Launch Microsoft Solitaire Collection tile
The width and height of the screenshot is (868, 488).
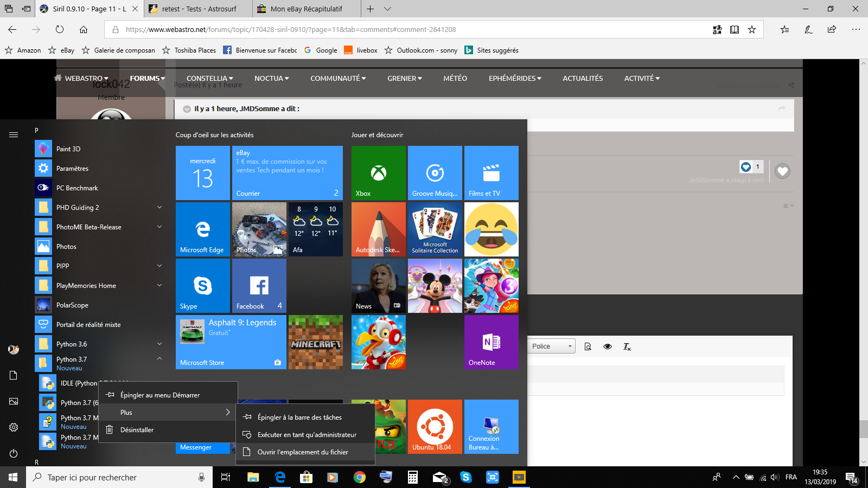tap(435, 229)
